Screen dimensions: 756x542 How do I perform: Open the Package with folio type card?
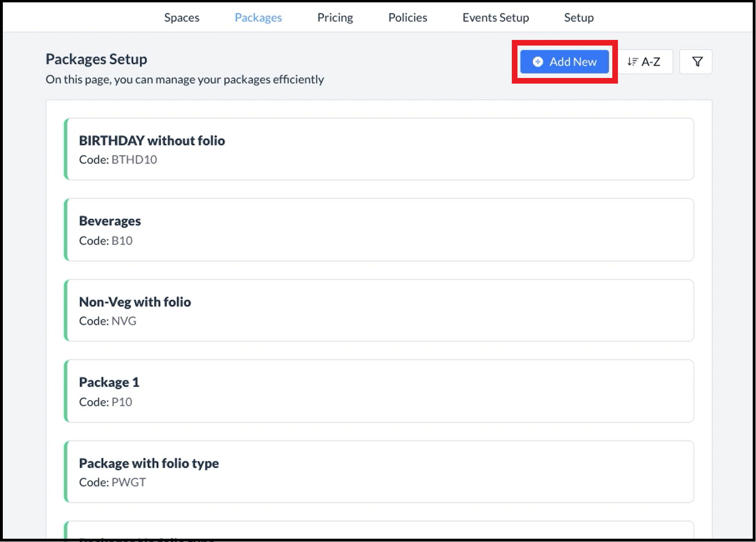pyautogui.click(x=378, y=472)
